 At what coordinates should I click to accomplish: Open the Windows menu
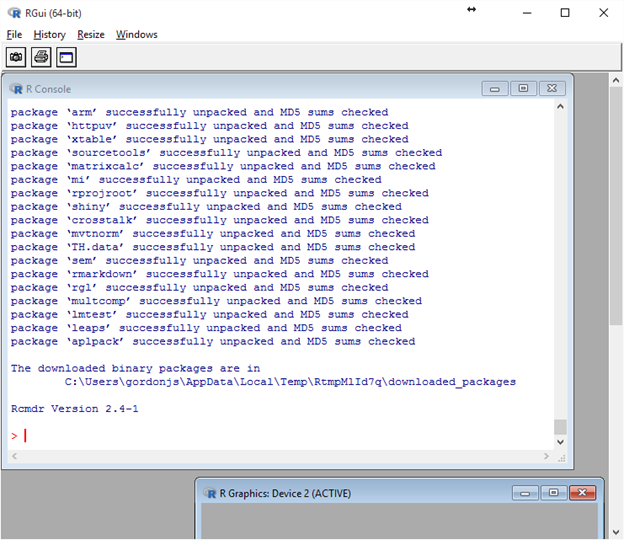[136, 34]
